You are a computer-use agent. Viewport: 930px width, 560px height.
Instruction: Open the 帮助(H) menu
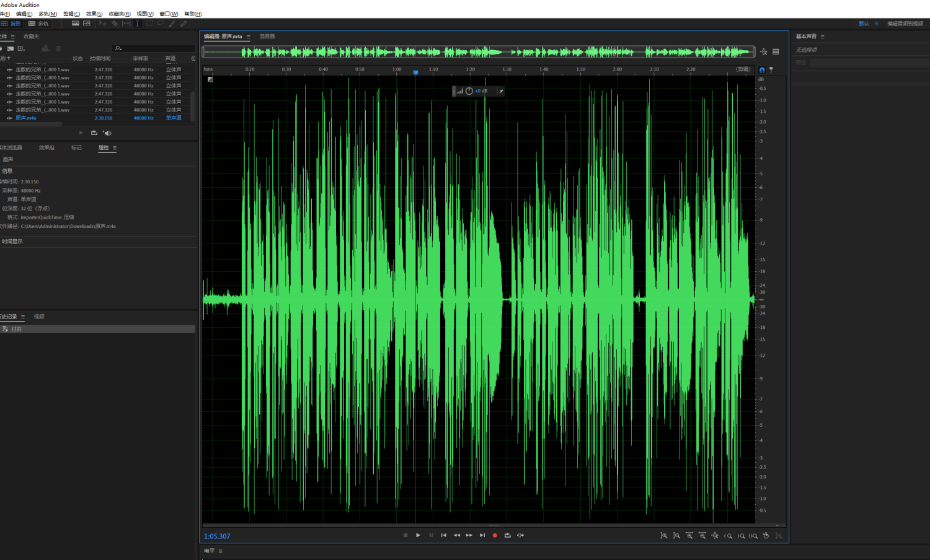coord(193,14)
